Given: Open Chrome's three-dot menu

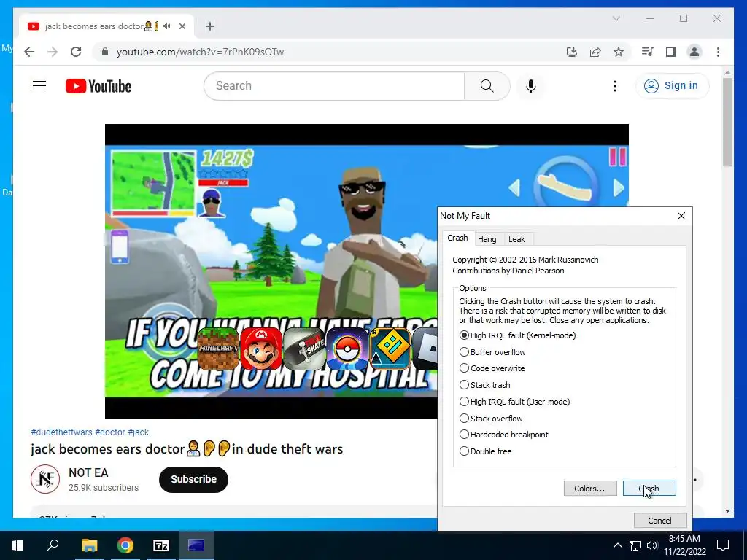Looking at the screenshot, I should tap(718, 52).
